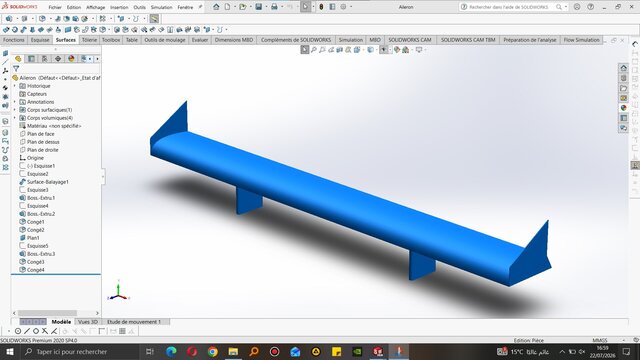Switch to the Fonctions tab
640x360 pixels.
point(14,40)
